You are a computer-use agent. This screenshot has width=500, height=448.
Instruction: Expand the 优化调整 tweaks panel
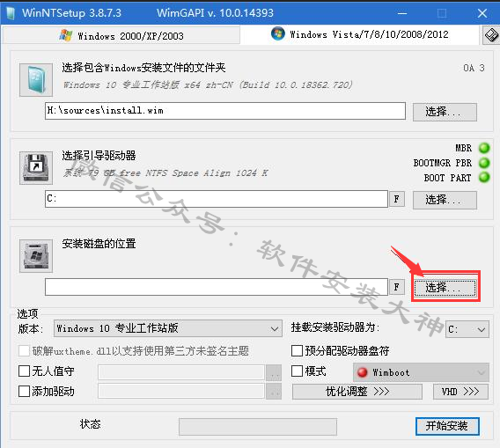357,392
